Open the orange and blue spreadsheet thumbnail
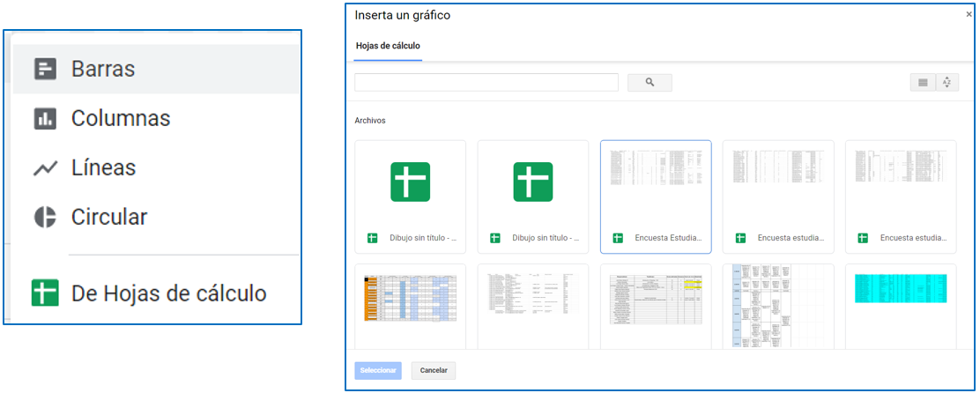This screenshot has width=980, height=393. (410, 305)
